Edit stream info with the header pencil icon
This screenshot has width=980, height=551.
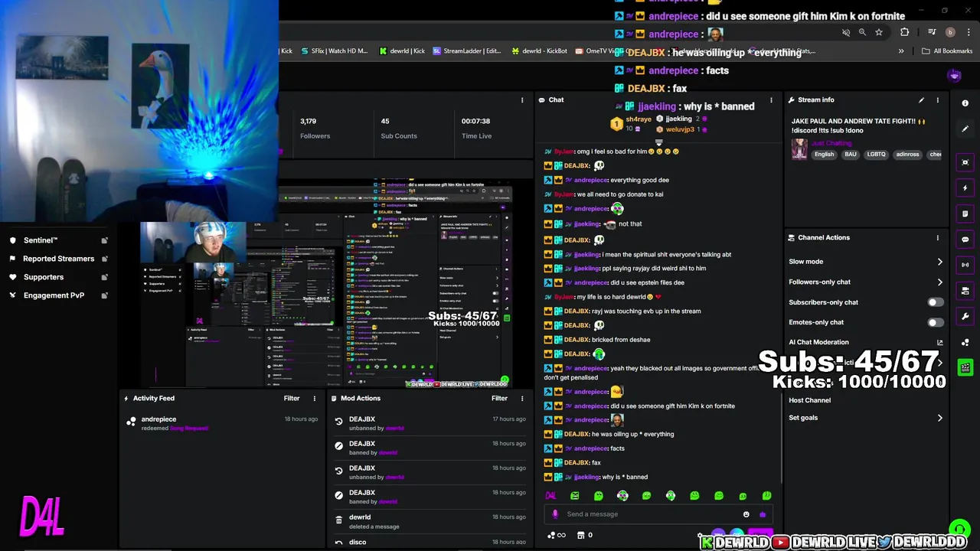pos(921,99)
